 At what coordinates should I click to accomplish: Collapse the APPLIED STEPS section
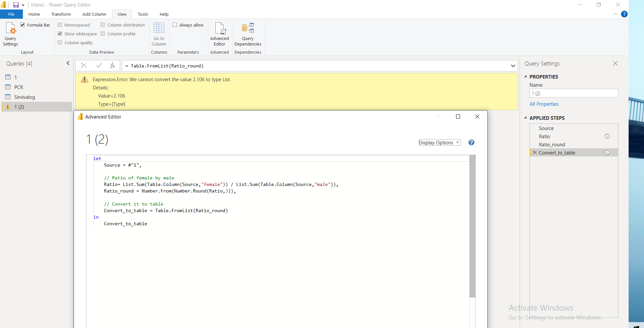[x=525, y=118]
